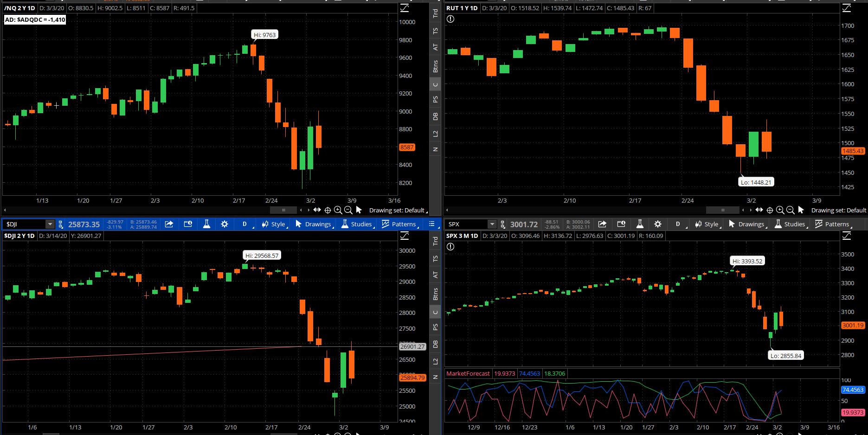Click the warning icon on the SPX chart
This screenshot has width=868, height=435.
450,247
